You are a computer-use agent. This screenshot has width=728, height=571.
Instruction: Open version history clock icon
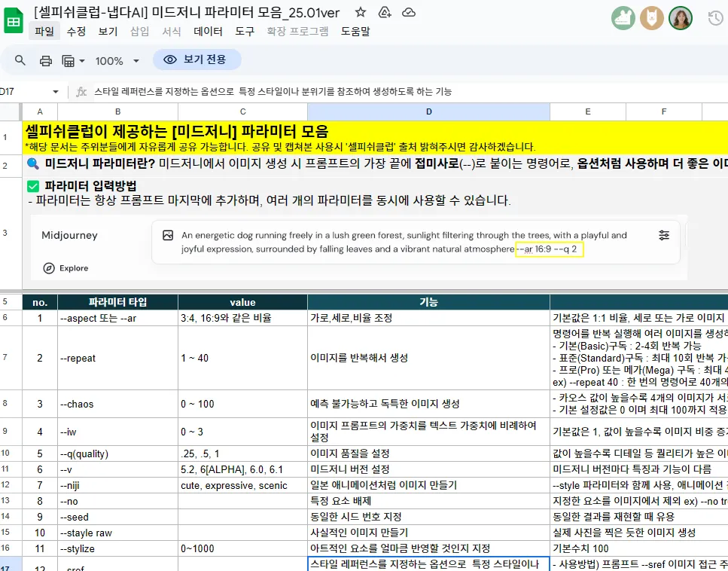(715, 18)
